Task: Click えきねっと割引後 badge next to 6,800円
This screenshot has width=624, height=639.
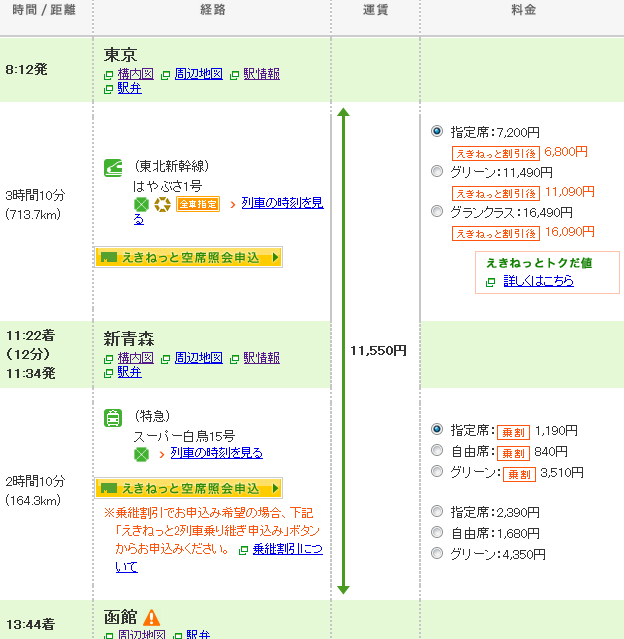Action: pos(496,154)
